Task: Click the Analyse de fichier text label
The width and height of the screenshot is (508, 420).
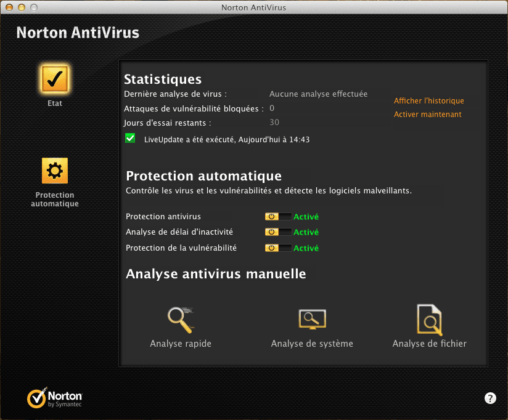Action: (429, 344)
